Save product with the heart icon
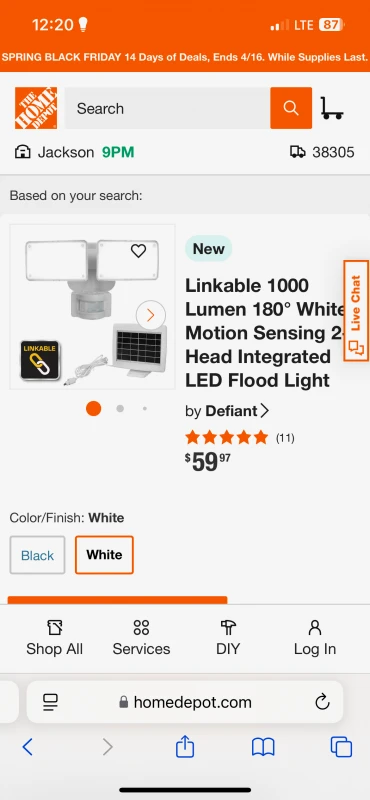370x800 pixels. pyautogui.click(x=138, y=251)
